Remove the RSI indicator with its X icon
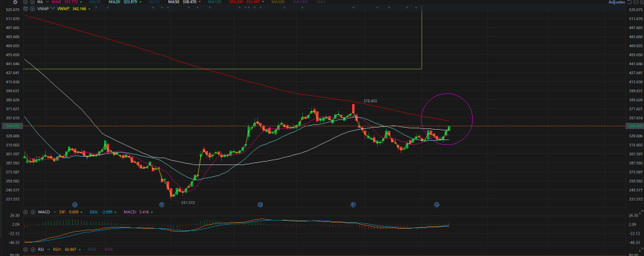 [33, 250]
